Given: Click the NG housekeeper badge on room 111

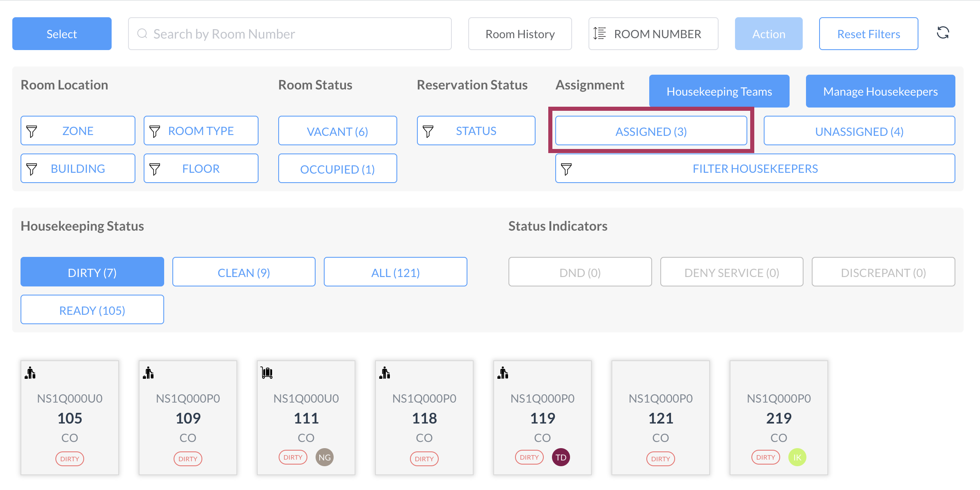Looking at the screenshot, I should (324, 457).
